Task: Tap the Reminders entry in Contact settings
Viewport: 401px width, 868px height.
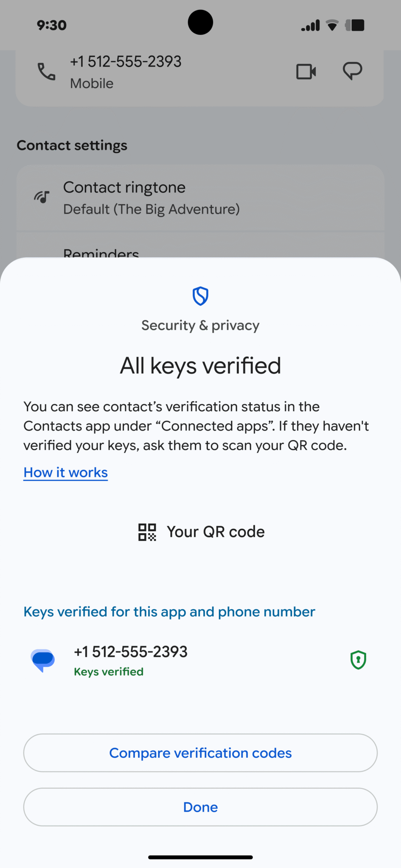Action: [101, 253]
